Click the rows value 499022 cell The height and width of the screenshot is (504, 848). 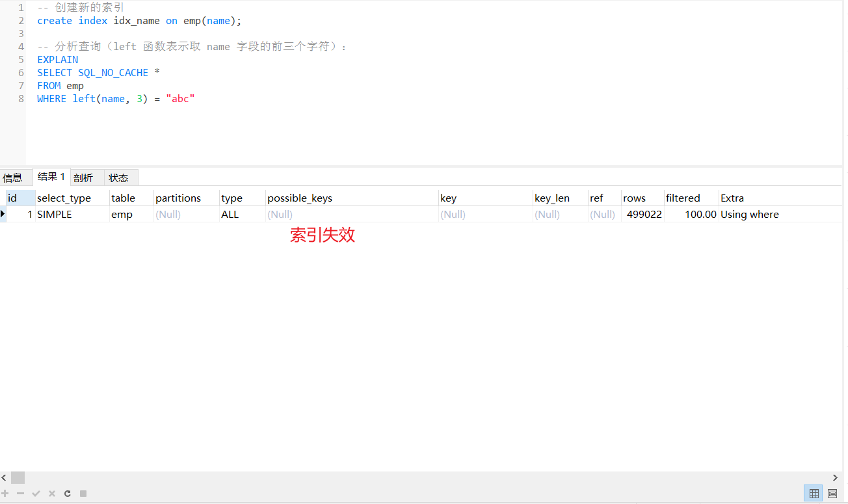tap(643, 214)
